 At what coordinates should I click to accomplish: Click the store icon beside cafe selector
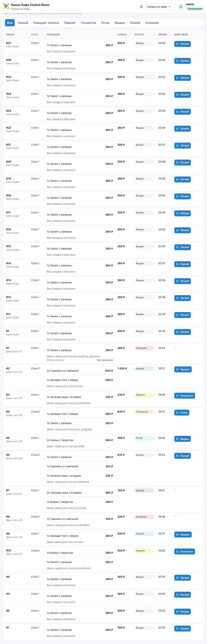141,7
